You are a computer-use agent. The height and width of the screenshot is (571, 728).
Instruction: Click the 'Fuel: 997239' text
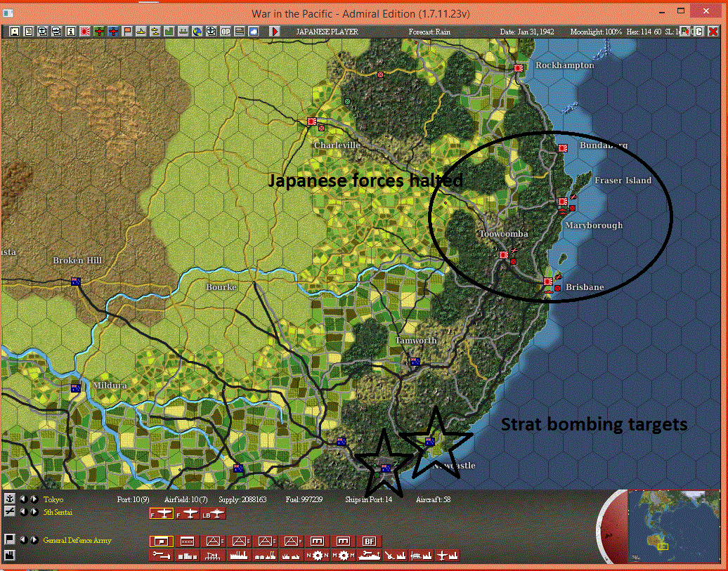[x=304, y=499]
